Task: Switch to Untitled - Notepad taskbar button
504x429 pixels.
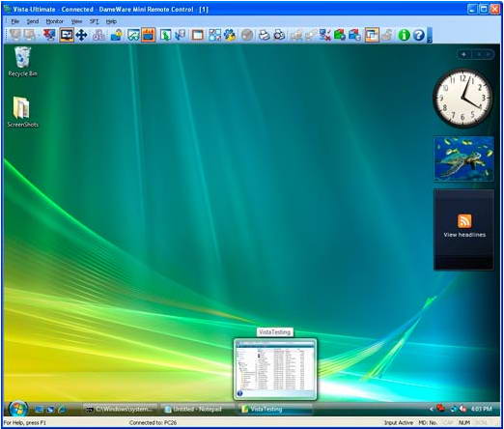Action: click(196, 409)
